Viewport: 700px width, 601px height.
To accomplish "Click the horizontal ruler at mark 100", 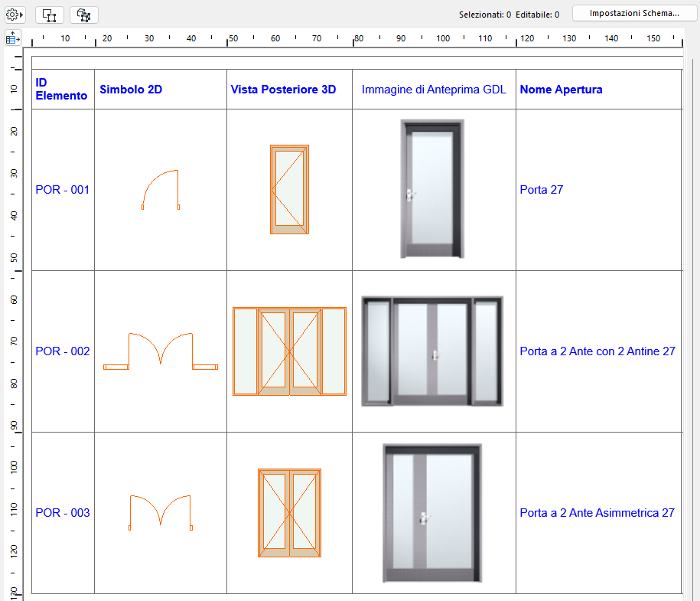I will point(443,38).
